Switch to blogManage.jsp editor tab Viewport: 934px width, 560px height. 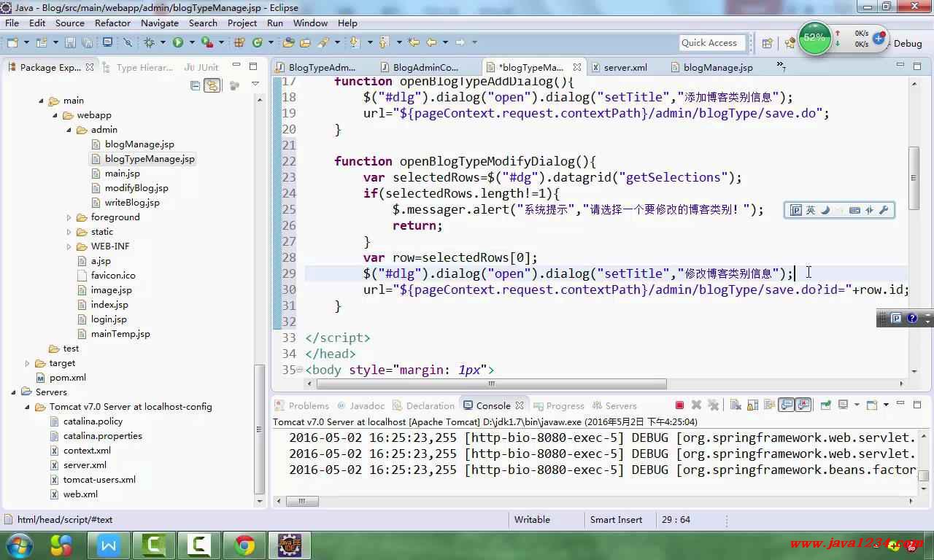tap(711, 67)
